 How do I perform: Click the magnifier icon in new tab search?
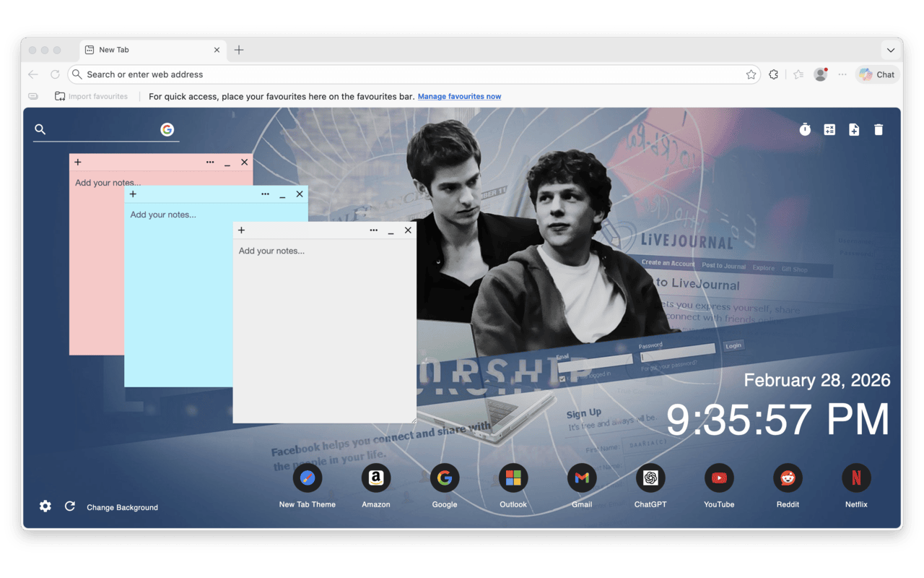40,129
